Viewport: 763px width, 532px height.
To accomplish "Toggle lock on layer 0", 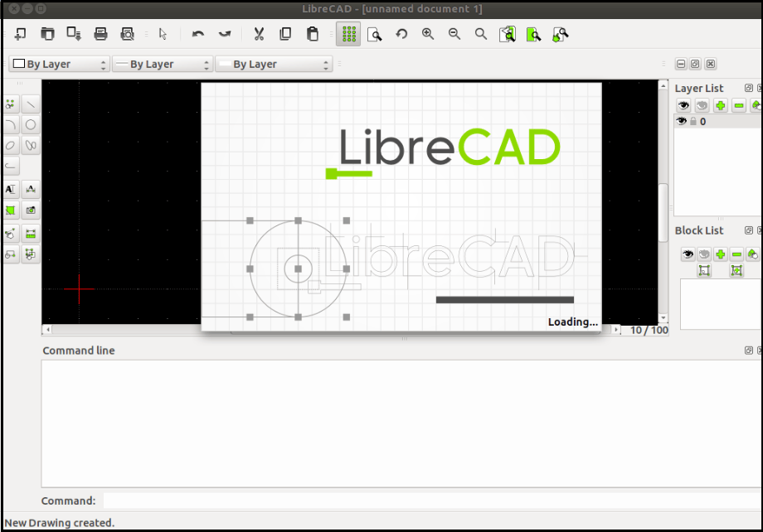I will (693, 121).
